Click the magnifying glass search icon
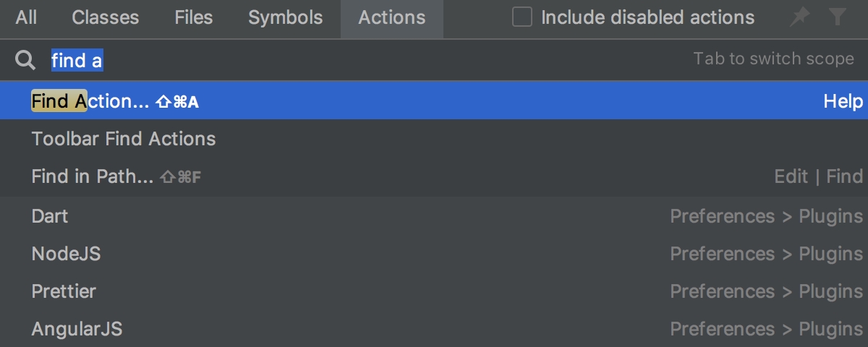The height and width of the screenshot is (347, 868). coord(25,61)
